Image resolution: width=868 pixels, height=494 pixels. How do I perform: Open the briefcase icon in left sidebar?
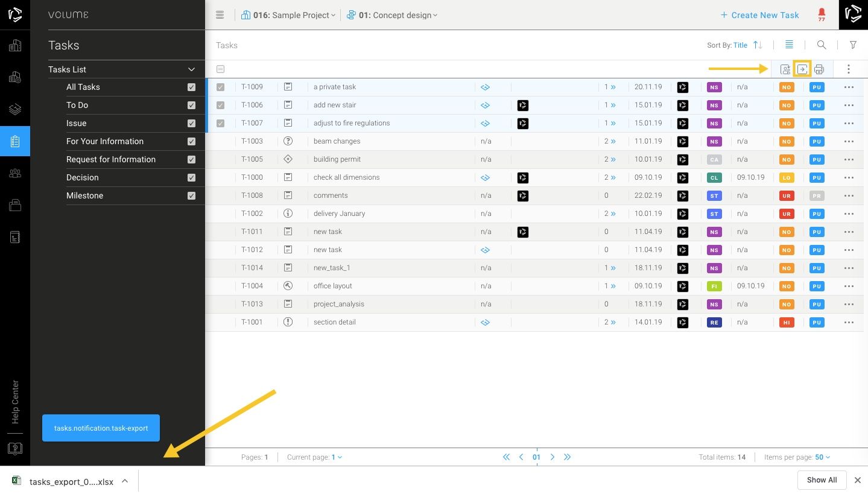pos(15,205)
